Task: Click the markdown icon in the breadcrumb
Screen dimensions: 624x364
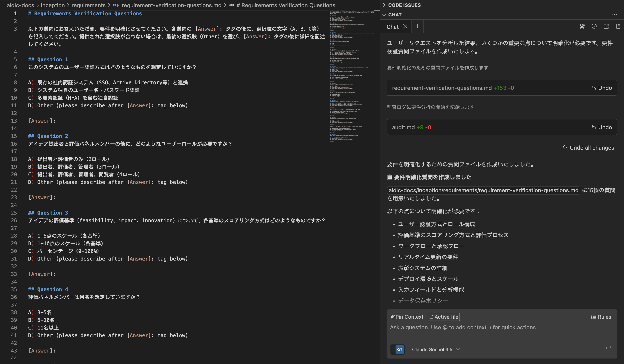Action: pyautogui.click(x=116, y=5)
